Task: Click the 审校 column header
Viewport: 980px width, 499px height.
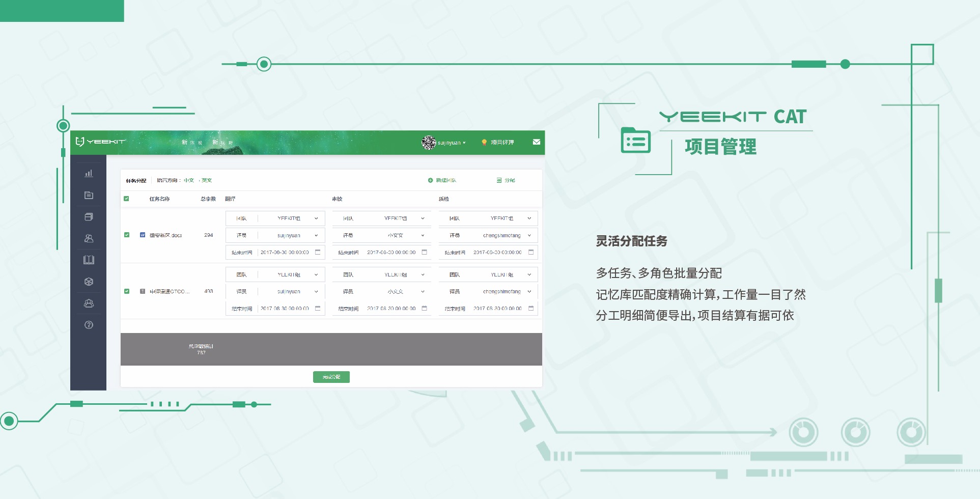Action: click(x=337, y=199)
